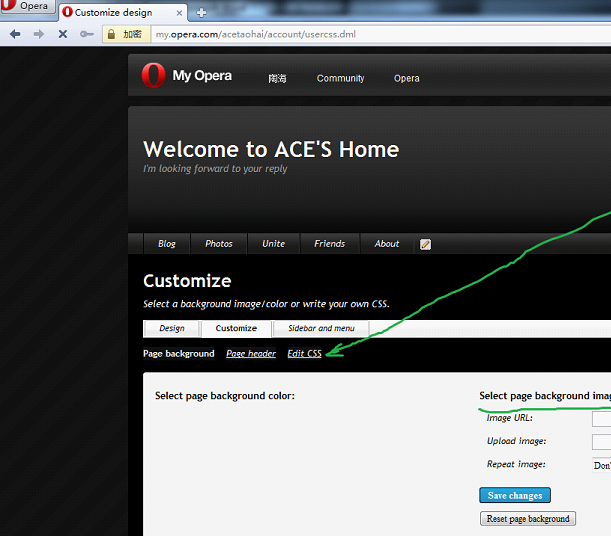Click the Image URL input field

pos(601,419)
